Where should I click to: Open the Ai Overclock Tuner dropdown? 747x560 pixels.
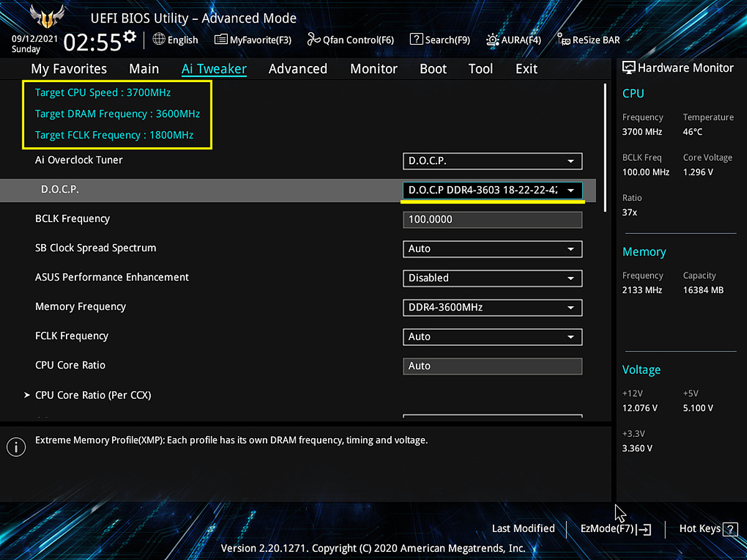[x=492, y=161]
